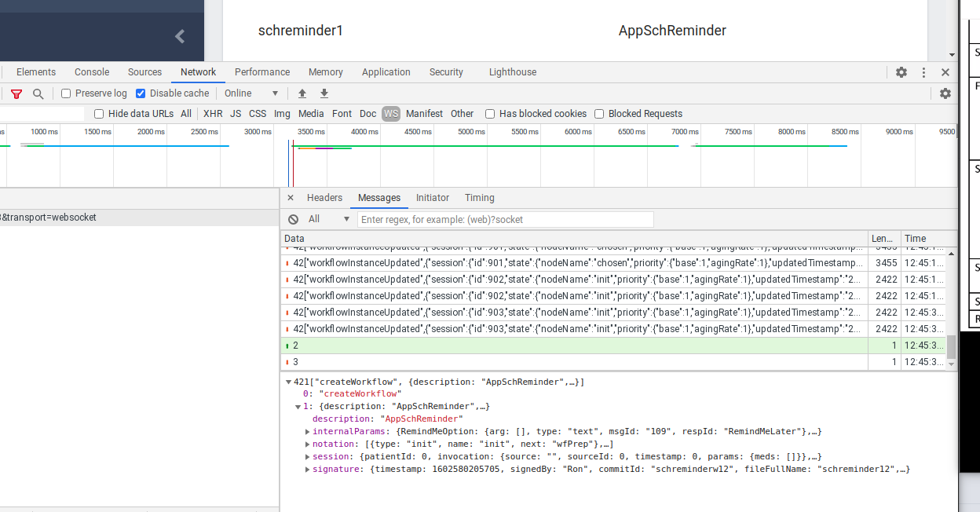Expand the internalParams node
Screen dimensions: 980x512
pos(307,432)
